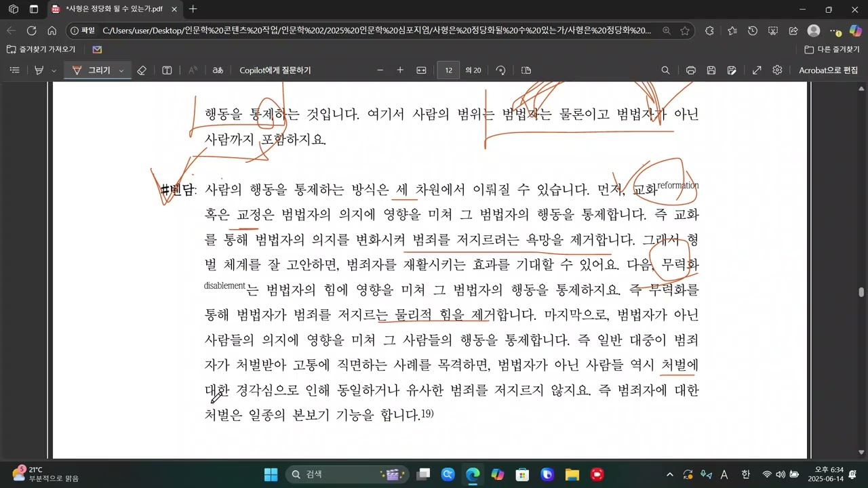
Task: Zoom out with the minus icon
Action: pos(380,70)
